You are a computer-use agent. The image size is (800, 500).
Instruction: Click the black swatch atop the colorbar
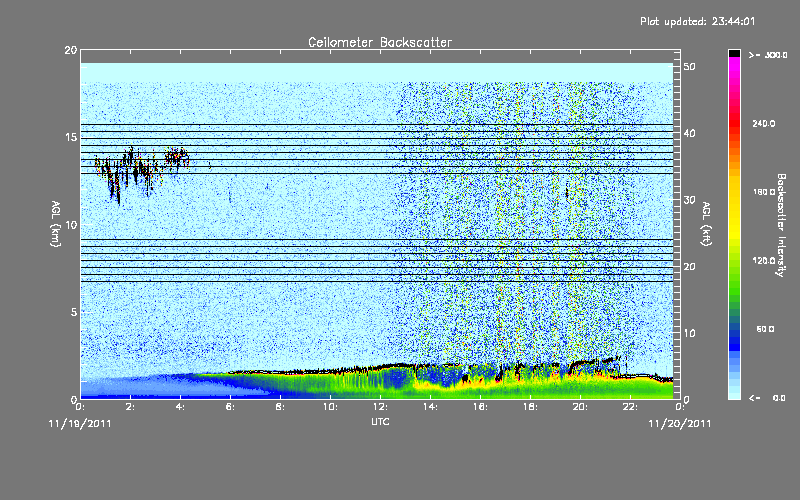click(734, 53)
